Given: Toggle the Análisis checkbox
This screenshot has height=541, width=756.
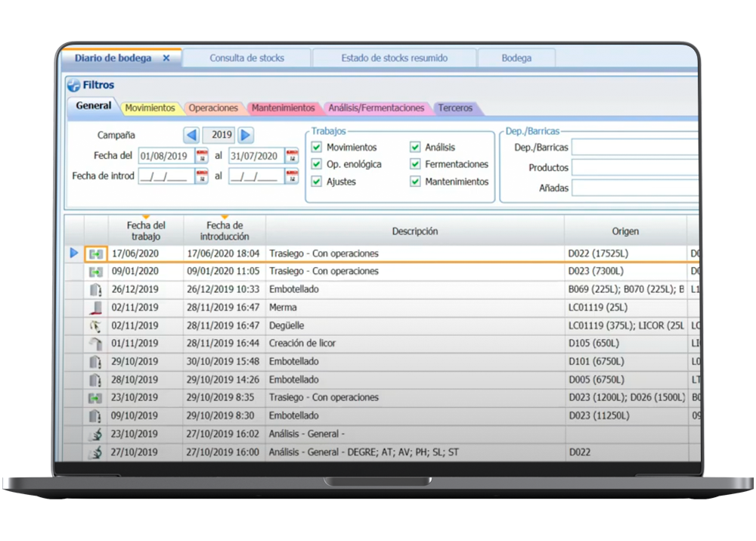Looking at the screenshot, I should (414, 147).
